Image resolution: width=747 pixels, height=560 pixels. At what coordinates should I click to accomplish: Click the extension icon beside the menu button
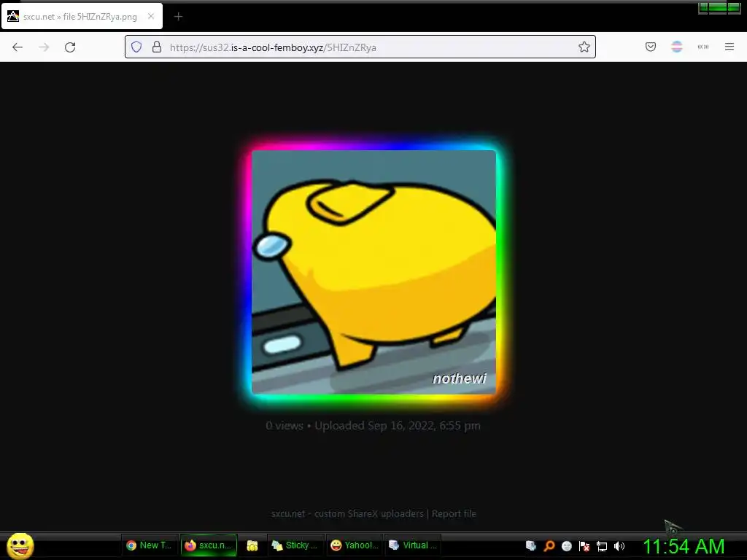(703, 47)
